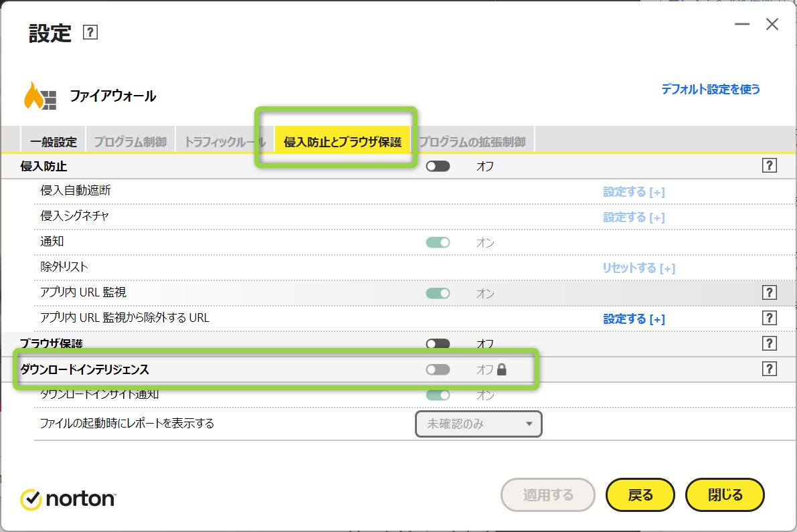
Task: Turn on the 侵入防止 toggle
Action: click(438, 166)
